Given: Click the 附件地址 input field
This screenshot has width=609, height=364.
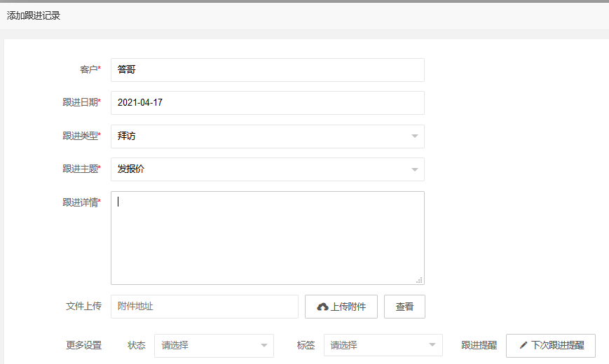Looking at the screenshot, I should coord(205,307).
